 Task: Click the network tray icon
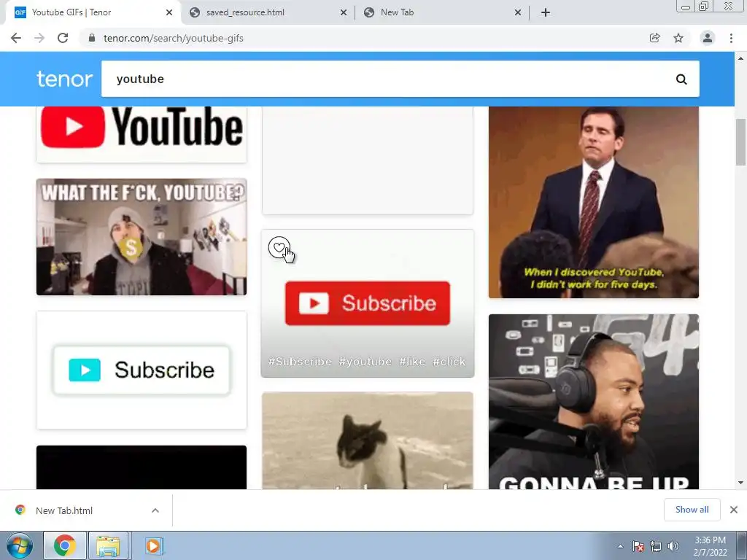coord(656,546)
